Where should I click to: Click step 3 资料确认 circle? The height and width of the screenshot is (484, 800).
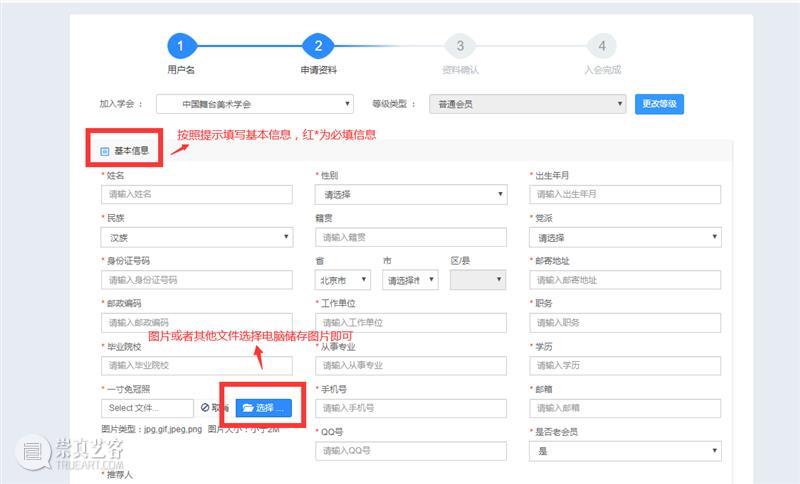(460, 46)
